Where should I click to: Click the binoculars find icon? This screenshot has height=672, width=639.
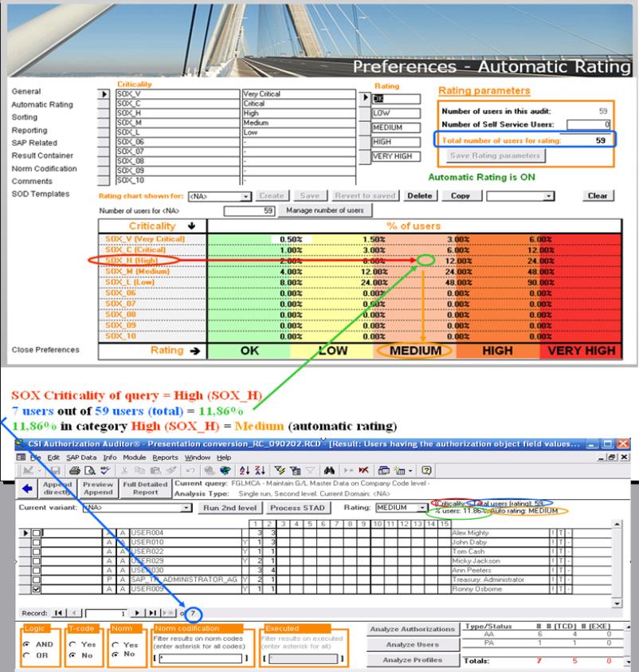point(329,470)
